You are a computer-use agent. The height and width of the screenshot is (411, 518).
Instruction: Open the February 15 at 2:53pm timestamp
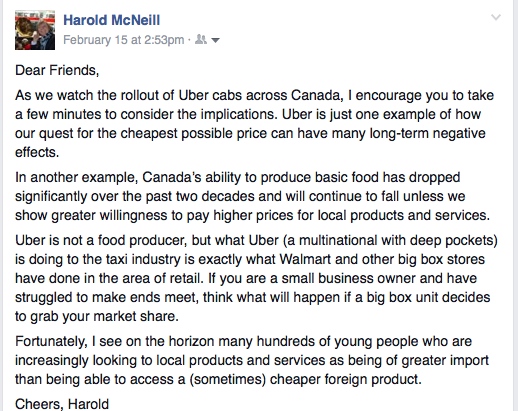pos(124,40)
